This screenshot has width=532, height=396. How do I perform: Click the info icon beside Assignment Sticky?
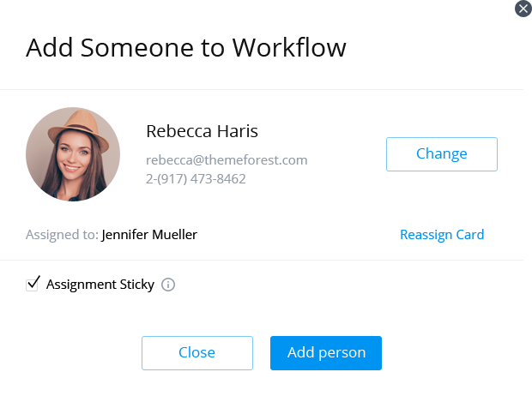click(x=168, y=285)
